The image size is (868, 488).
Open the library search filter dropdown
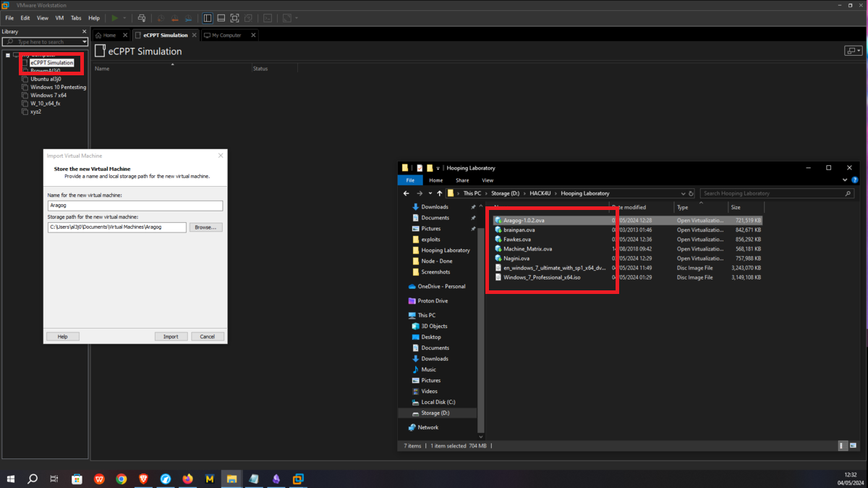tap(85, 42)
